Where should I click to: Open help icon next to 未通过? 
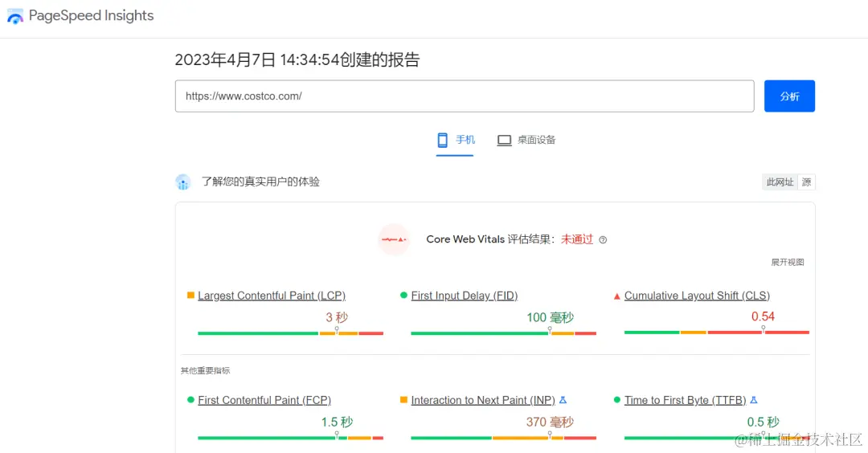tap(603, 240)
